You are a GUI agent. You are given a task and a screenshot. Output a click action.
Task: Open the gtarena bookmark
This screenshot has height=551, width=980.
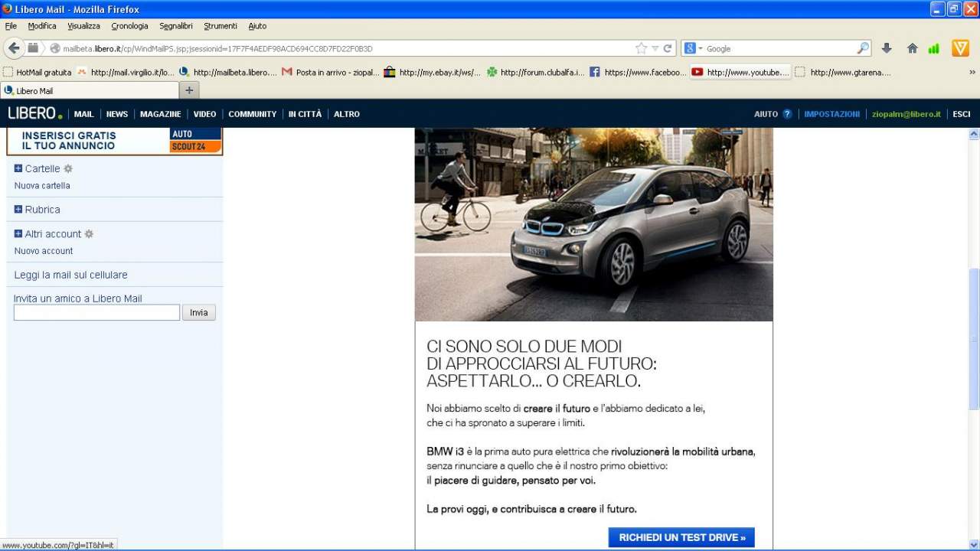click(x=843, y=73)
